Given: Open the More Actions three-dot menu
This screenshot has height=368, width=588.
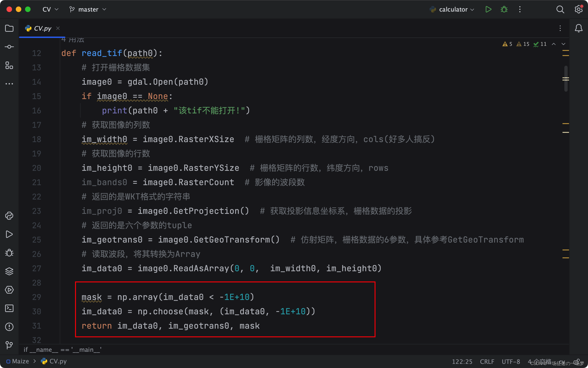Looking at the screenshot, I should click(x=520, y=9).
